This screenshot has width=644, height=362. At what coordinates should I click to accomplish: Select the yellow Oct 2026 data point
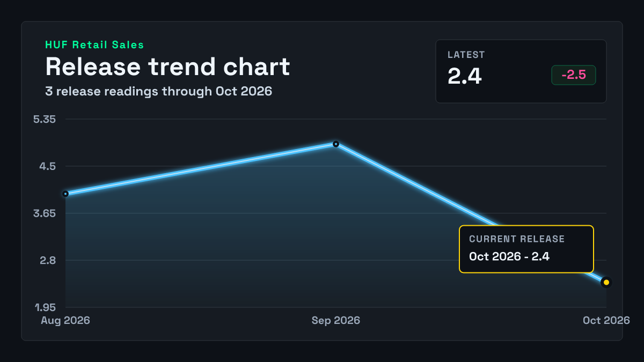pos(606,282)
